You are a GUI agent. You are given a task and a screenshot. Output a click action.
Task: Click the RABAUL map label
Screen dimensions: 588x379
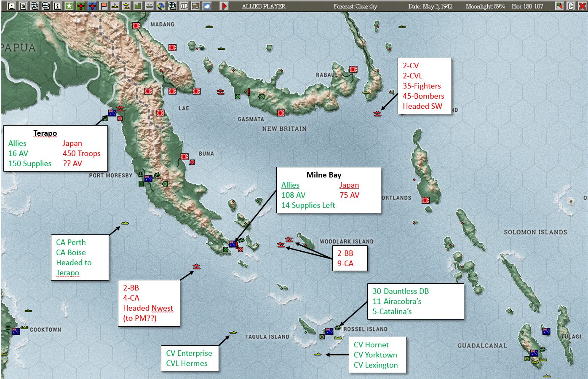(327, 75)
